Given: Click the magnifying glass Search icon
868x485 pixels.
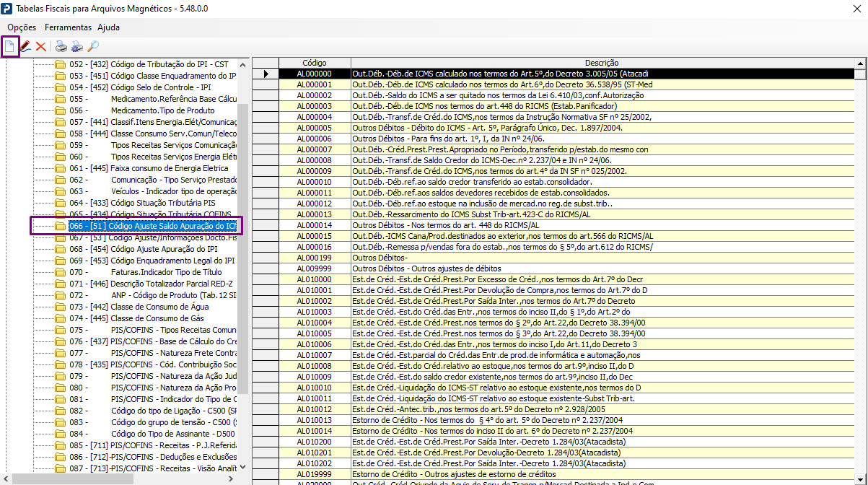Looking at the screenshot, I should (x=93, y=47).
